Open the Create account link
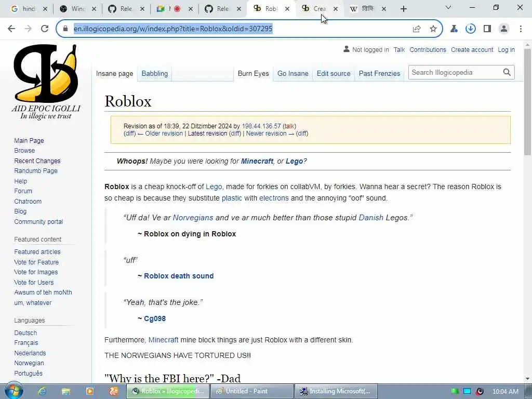Screen dimensions: 532x399 tap(472, 50)
